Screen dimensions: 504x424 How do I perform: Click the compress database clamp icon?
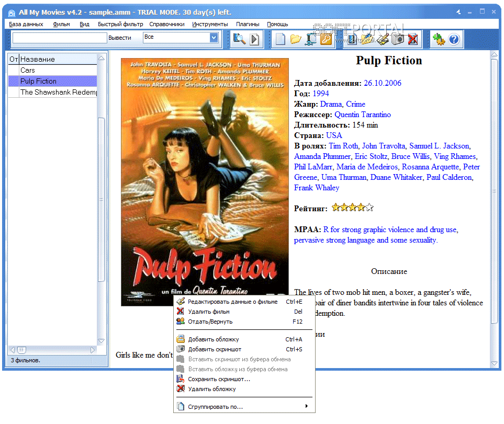tap(311, 39)
